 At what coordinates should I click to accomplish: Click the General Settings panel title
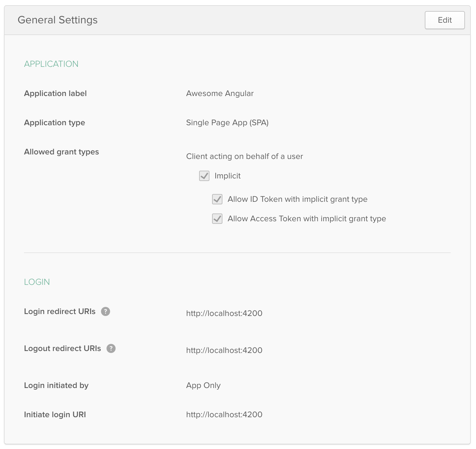click(57, 20)
